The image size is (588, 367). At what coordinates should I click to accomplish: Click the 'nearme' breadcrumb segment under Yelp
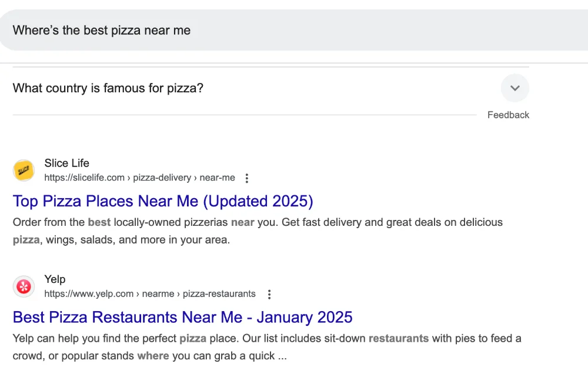click(158, 294)
